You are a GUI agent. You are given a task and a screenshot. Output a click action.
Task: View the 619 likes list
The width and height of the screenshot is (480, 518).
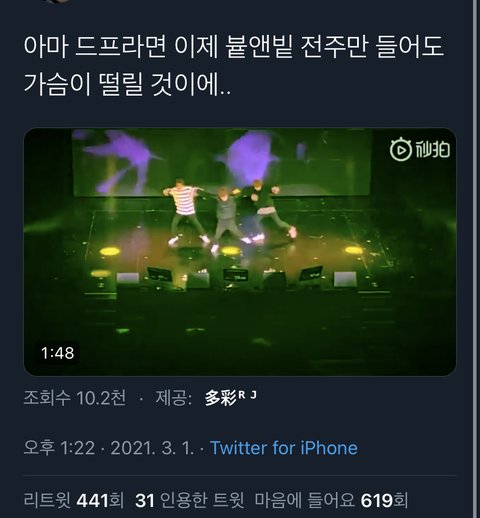pyautogui.click(x=331, y=500)
